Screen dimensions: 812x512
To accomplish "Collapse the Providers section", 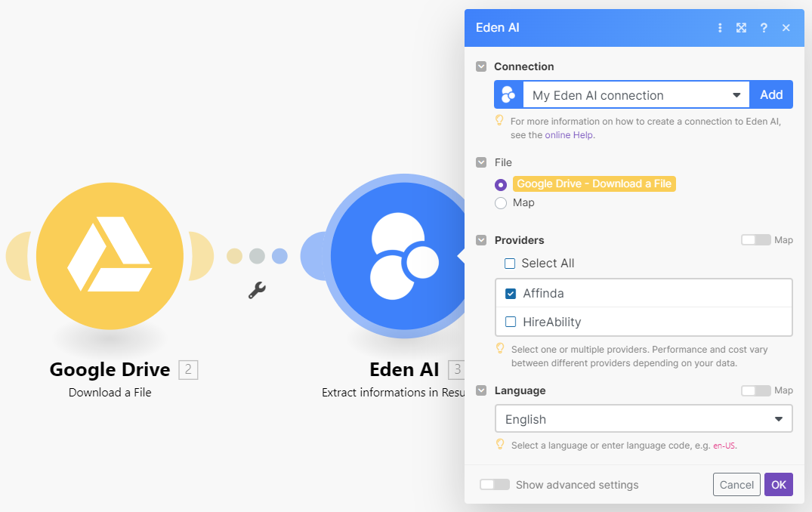I will coord(481,240).
